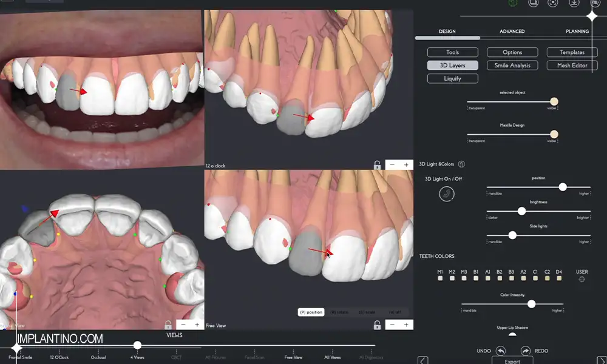This screenshot has width=607, height=364.
Task: Click the download icon in top toolbar
Action: 573,3
